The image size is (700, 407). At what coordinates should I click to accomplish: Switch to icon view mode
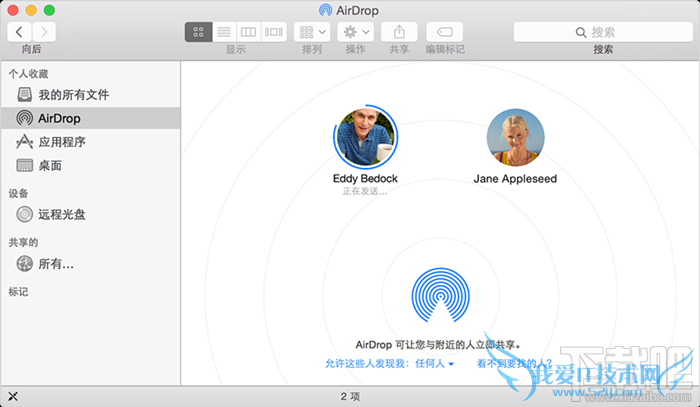(199, 32)
